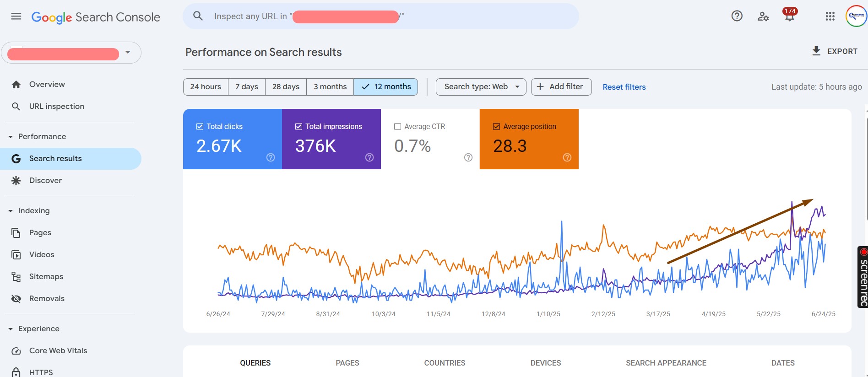Click the 12/8/24 date label on chart axis
868x377 pixels.
[494, 314]
